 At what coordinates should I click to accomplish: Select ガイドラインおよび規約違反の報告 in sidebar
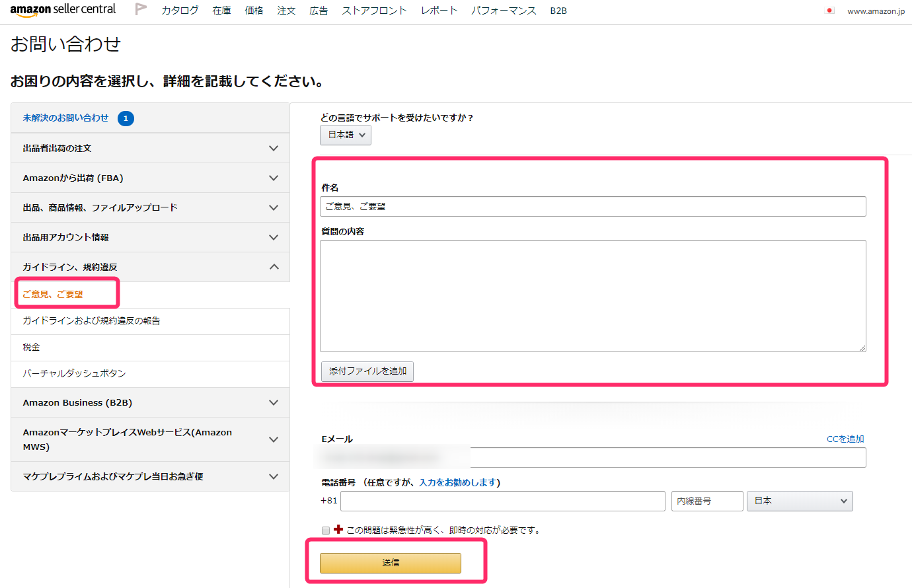point(92,320)
